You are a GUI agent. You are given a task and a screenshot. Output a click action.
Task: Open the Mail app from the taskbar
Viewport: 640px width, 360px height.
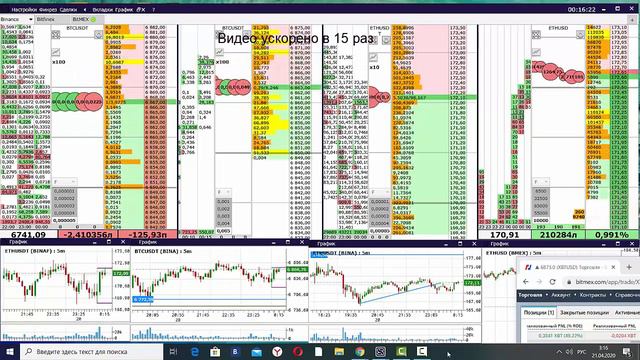pos(257,351)
